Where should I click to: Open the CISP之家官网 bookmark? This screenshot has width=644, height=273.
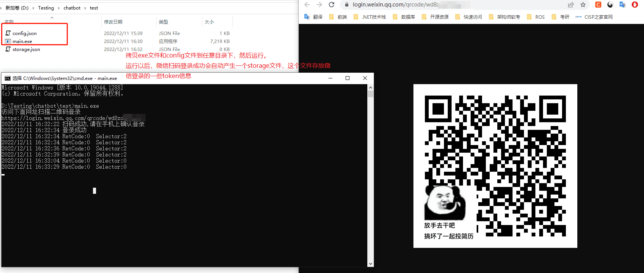[594, 17]
